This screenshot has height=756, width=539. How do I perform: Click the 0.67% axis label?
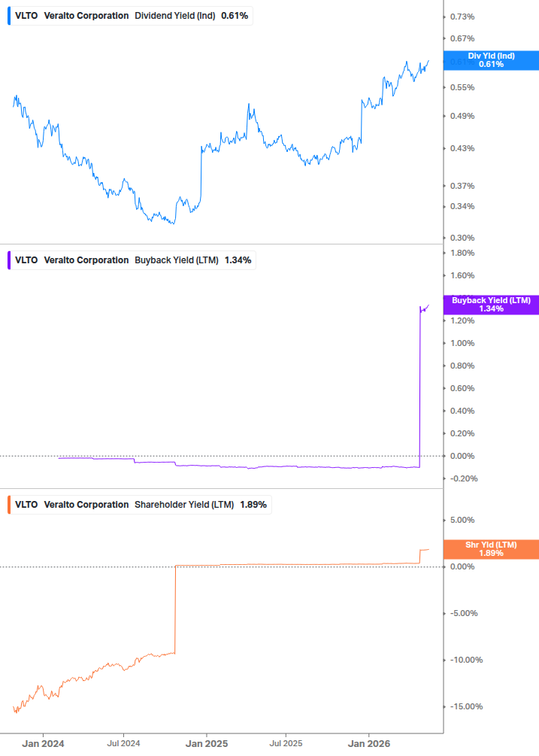coord(462,38)
